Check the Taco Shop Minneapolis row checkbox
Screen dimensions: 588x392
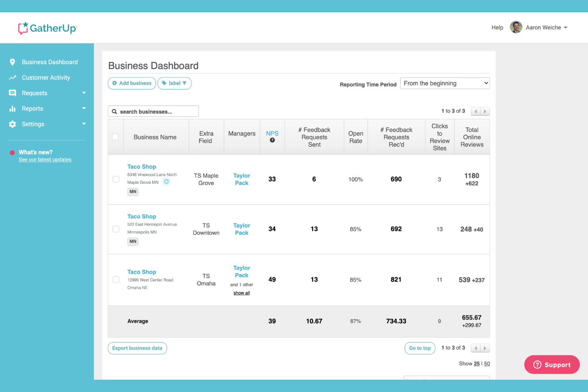(116, 229)
